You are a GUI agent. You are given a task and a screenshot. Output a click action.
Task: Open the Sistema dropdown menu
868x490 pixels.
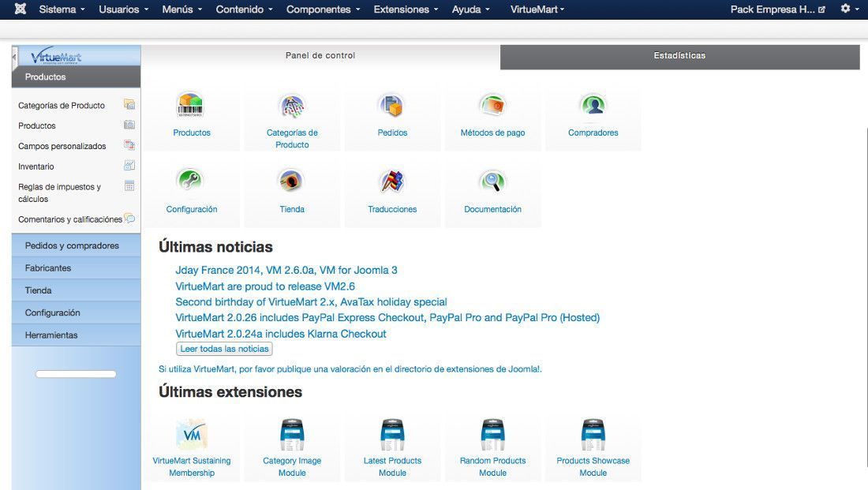(62, 9)
